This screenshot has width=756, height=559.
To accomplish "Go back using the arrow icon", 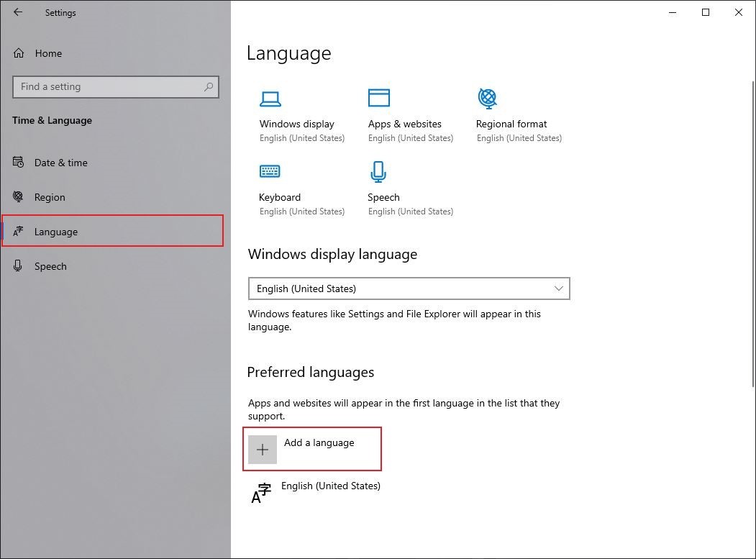I will tap(18, 12).
